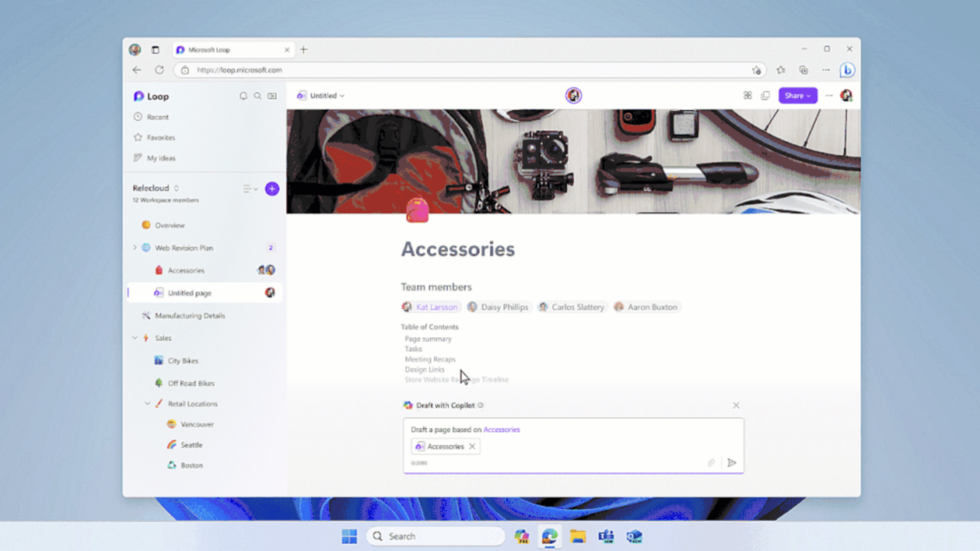Click the Loop logo home
The width and height of the screenshot is (980, 551).
151,97
